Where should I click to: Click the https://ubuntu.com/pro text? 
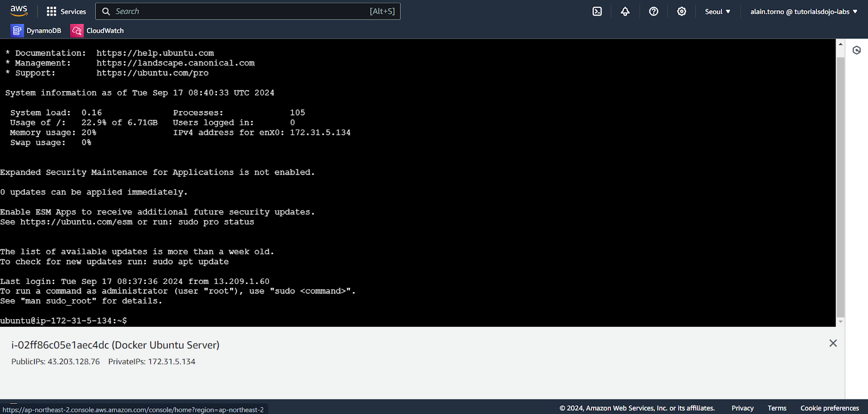(152, 73)
